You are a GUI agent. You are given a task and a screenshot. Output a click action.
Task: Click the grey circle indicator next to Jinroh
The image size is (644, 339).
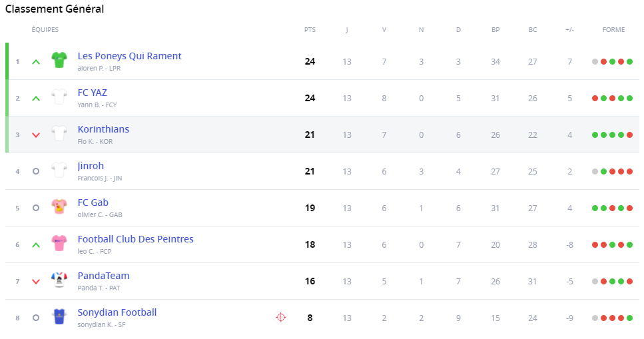point(36,171)
